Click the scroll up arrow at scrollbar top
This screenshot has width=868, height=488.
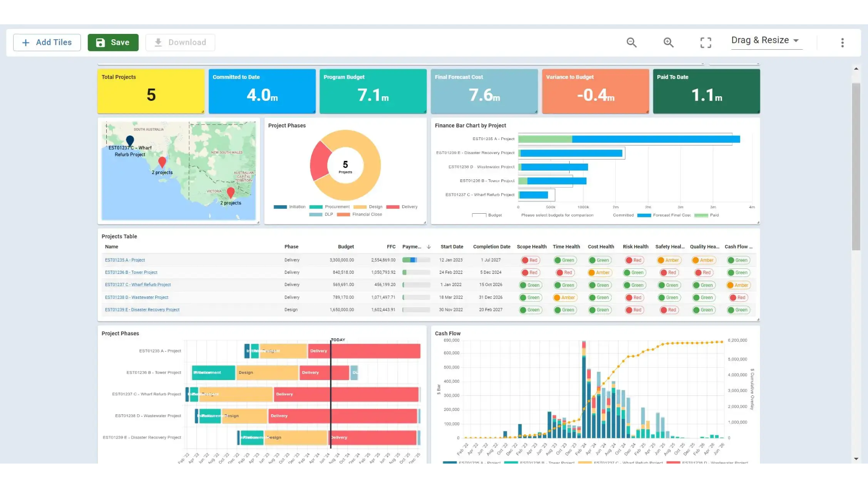point(856,69)
